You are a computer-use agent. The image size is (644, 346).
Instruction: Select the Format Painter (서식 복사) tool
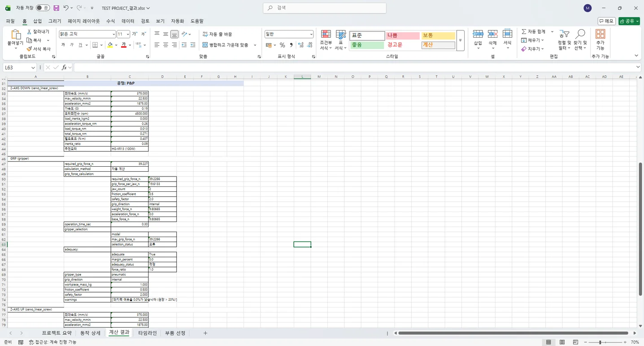coord(39,49)
